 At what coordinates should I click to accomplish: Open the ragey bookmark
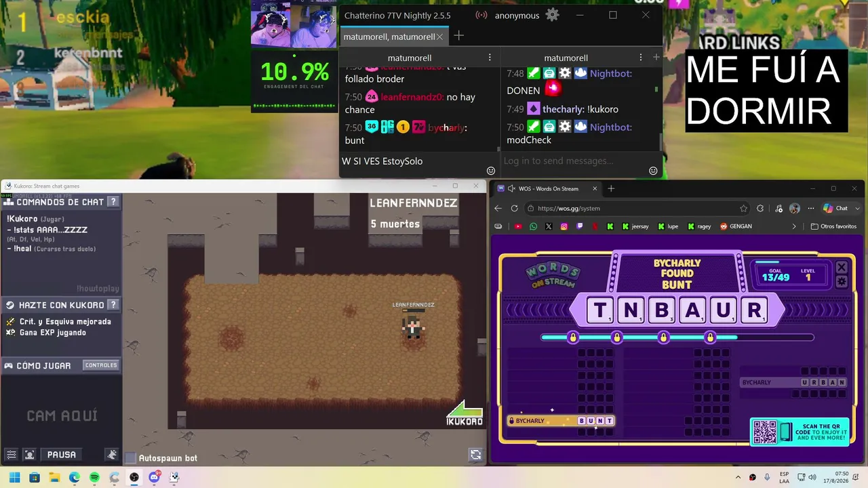[x=699, y=226]
